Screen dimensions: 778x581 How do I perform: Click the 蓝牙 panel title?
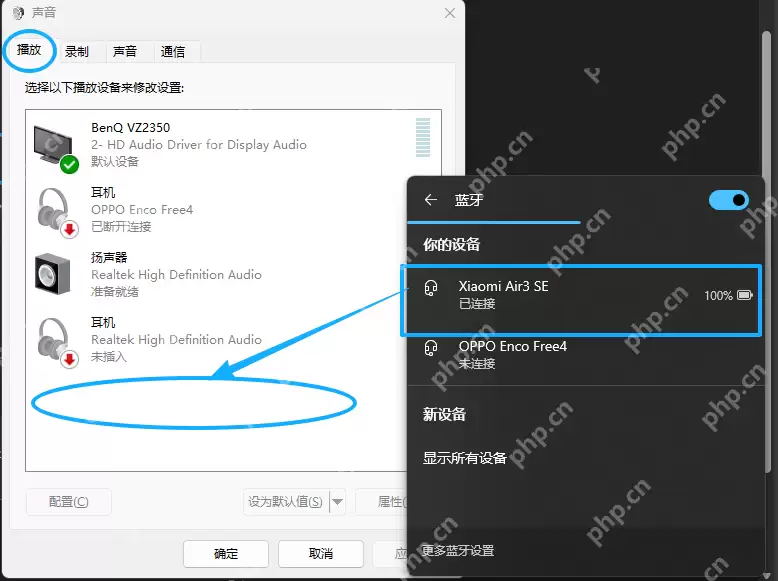pyautogui.click(x=468, y=200)
